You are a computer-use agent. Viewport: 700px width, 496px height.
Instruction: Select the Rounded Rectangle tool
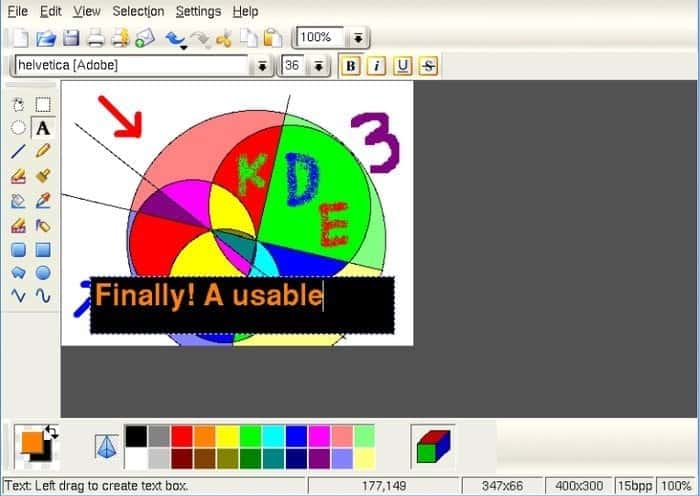tap(18, 250)
